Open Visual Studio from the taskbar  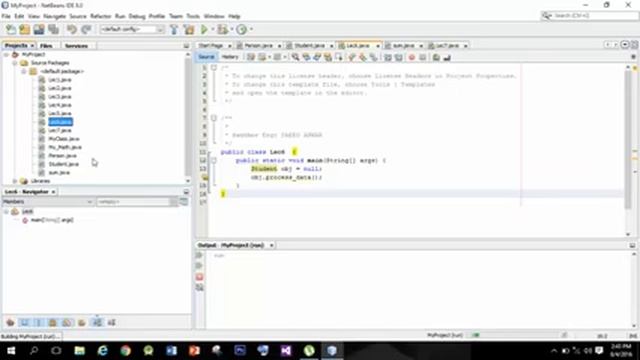pos(286,350)
